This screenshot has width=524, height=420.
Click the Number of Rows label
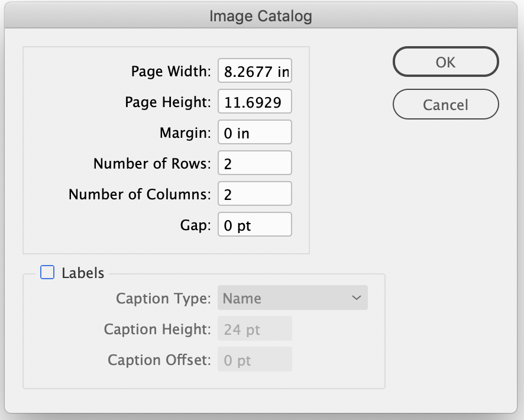(151, 163)
